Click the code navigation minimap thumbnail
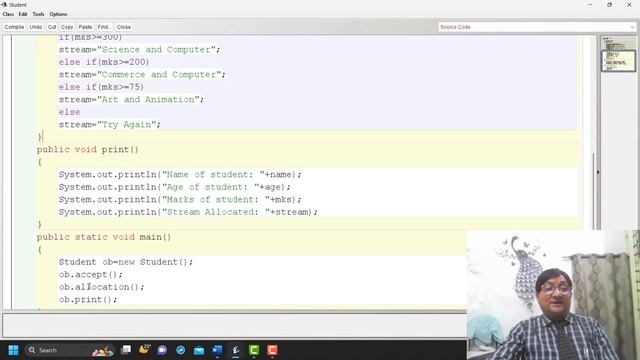This screenshot has width=640, height=360. coord(618,60)
